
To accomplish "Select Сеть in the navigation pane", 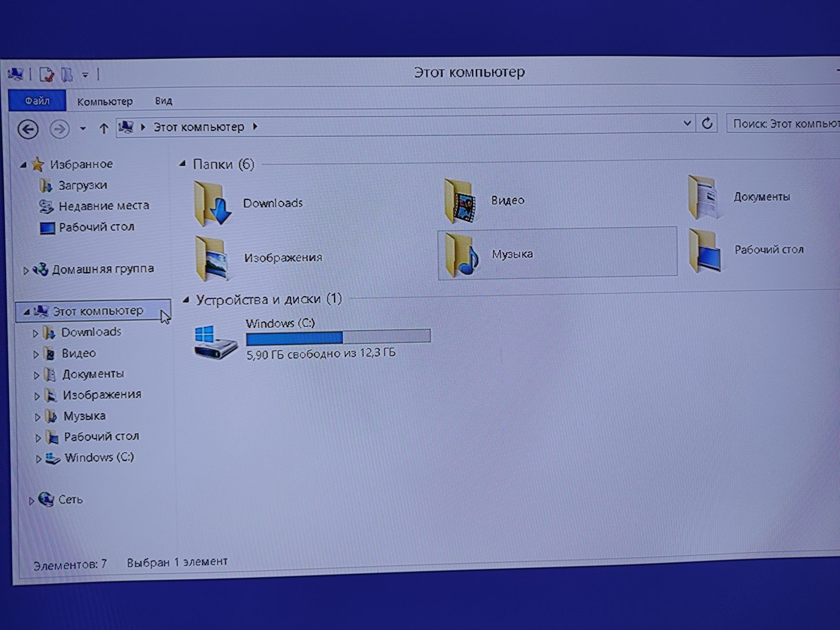I will pos(70,499).
